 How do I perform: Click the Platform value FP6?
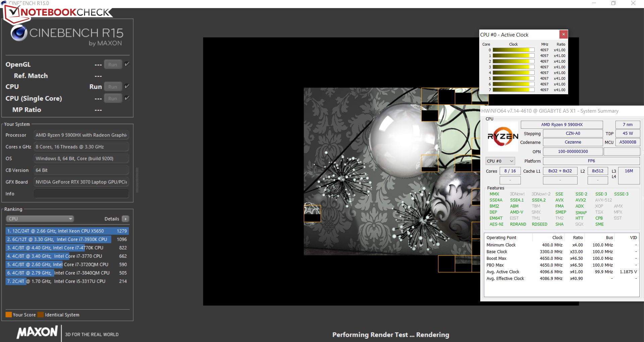point(591,161)
